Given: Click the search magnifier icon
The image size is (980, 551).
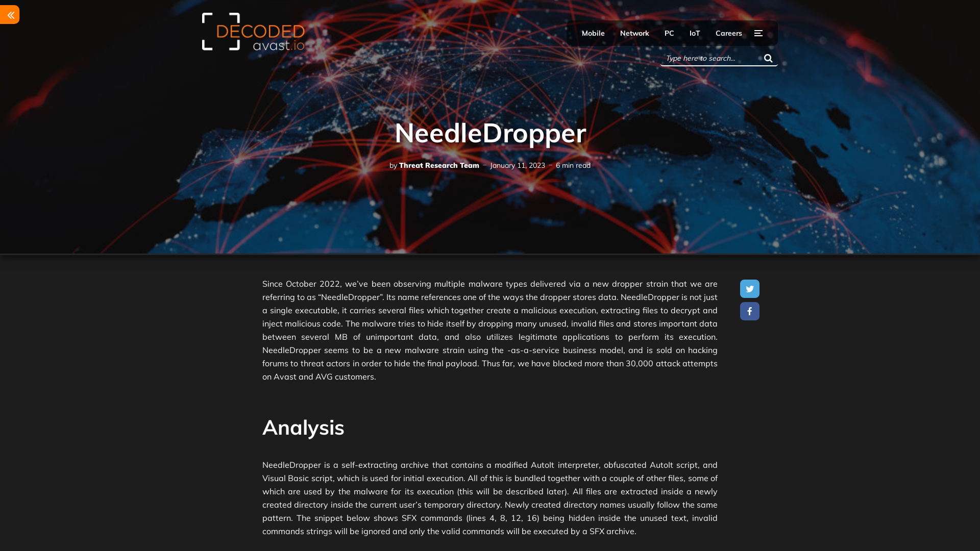Looking at the screenshot, I should click(768, 58).
